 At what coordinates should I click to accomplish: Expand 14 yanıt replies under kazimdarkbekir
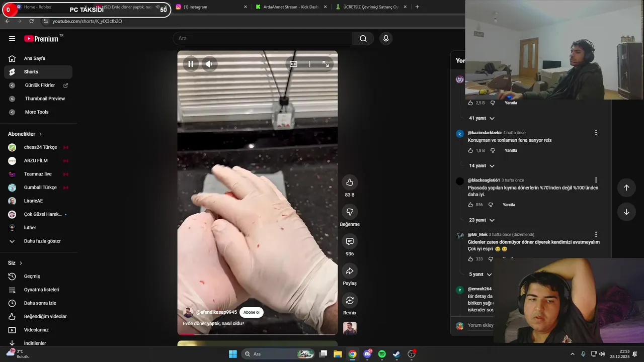pos(481,166)
